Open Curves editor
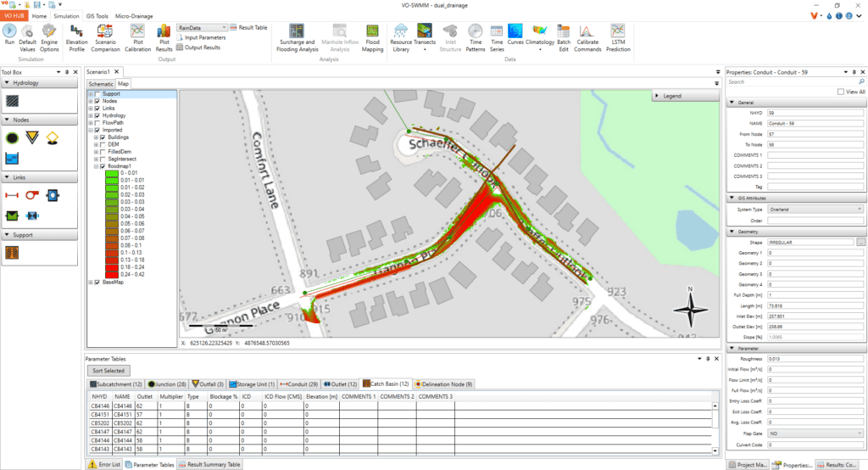 coord(515,35)
